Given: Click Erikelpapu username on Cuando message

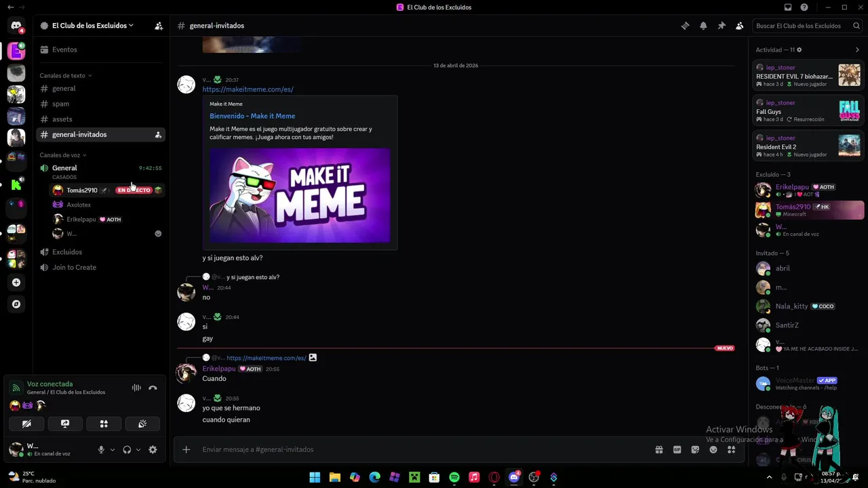Looking at the screenshot, I should coord(219,369).
